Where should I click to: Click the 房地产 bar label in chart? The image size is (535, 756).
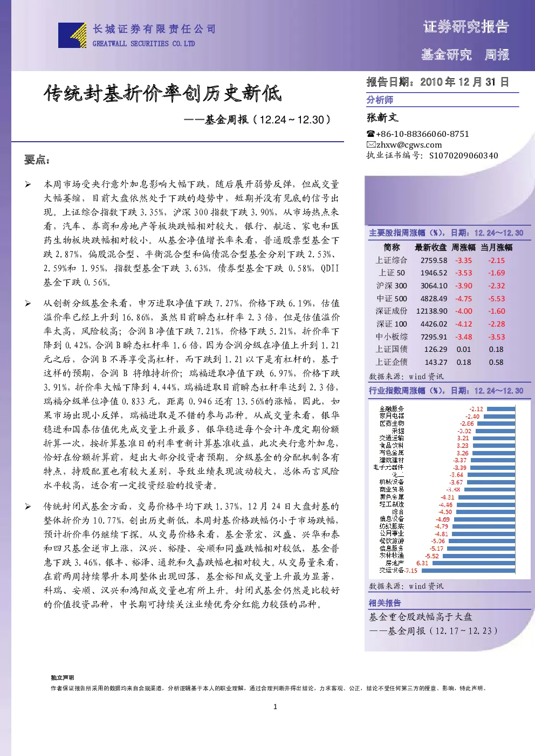coord(395,563)
